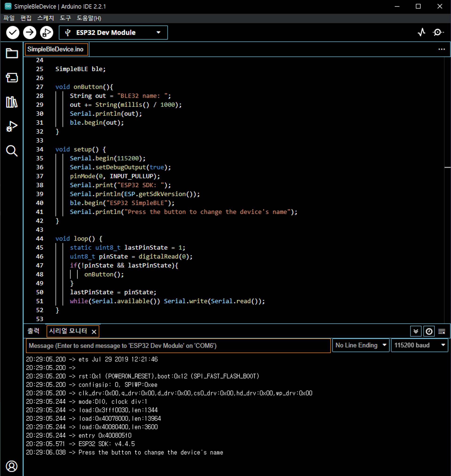The image size is (451, 476).
Task: Open the Library Manager books icon
Action: pos(12,102)
